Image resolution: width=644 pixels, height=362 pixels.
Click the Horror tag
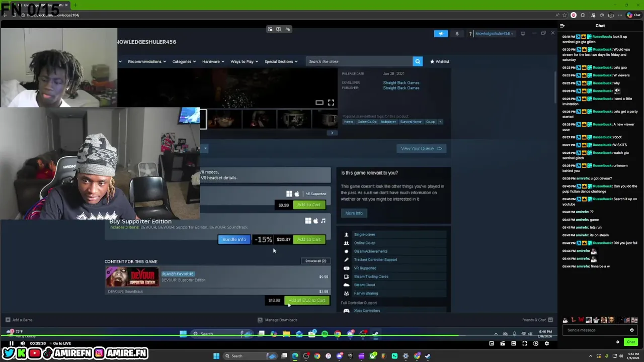coord(349,122)
